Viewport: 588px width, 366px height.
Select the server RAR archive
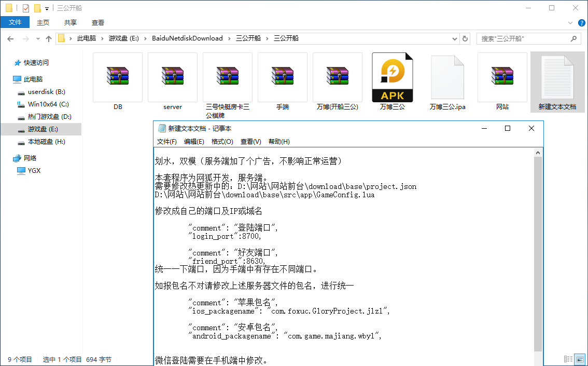point(173,77)
